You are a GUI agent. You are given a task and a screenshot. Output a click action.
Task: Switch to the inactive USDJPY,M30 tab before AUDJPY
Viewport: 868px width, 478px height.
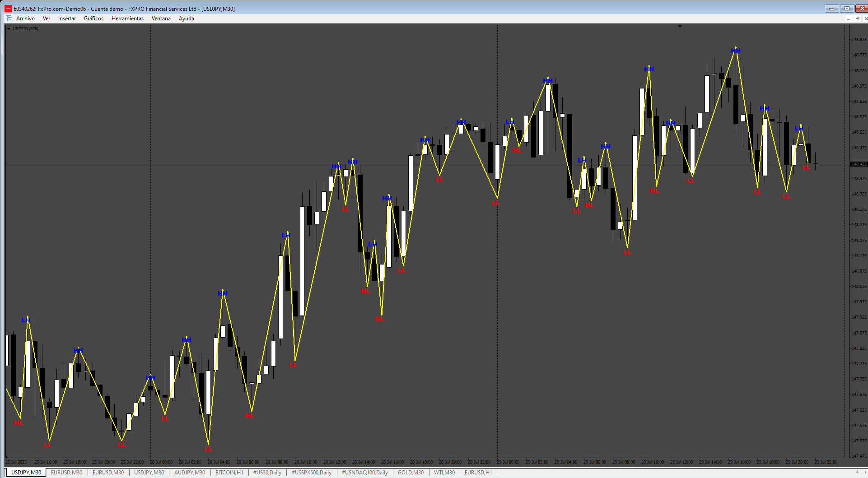pos(149,473)
